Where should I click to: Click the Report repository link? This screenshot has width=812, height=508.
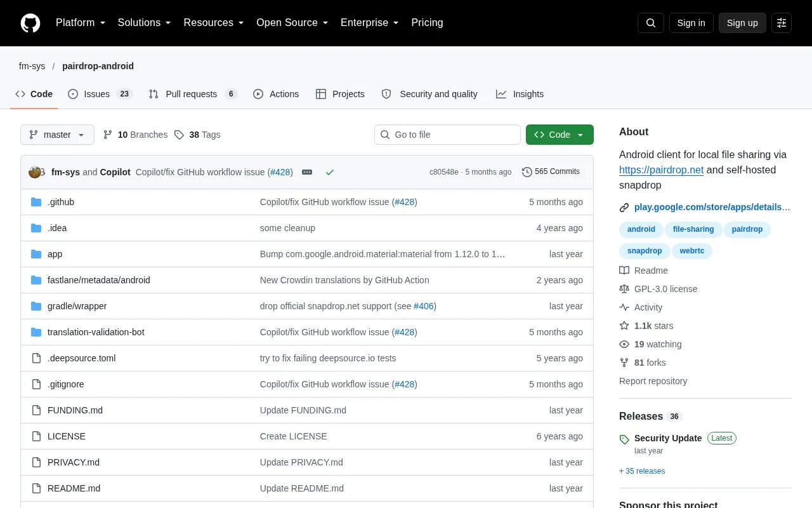point(653,381)
